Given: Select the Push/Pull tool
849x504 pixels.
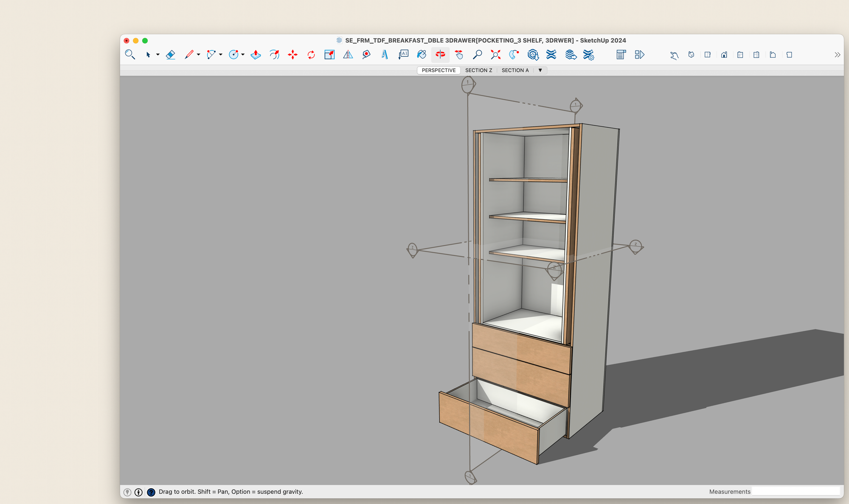Looking at the screenshot, I should pos(256,55).
